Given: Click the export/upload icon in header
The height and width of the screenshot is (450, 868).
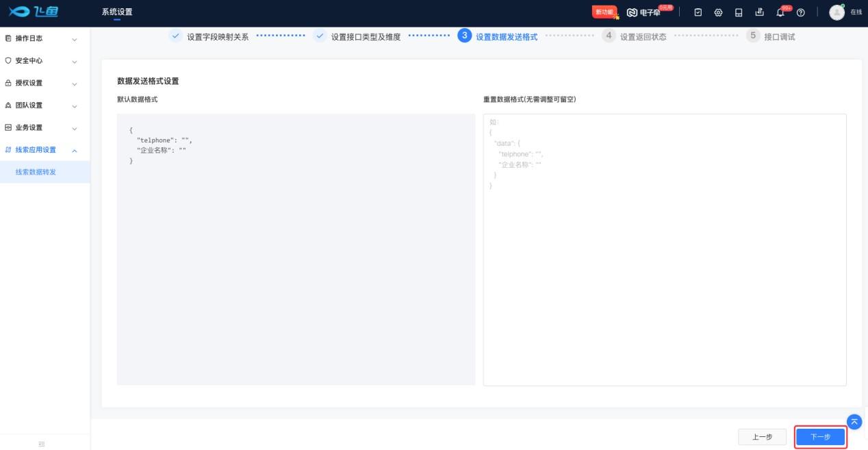Looking at the screenshot, I should coord(758,12).
